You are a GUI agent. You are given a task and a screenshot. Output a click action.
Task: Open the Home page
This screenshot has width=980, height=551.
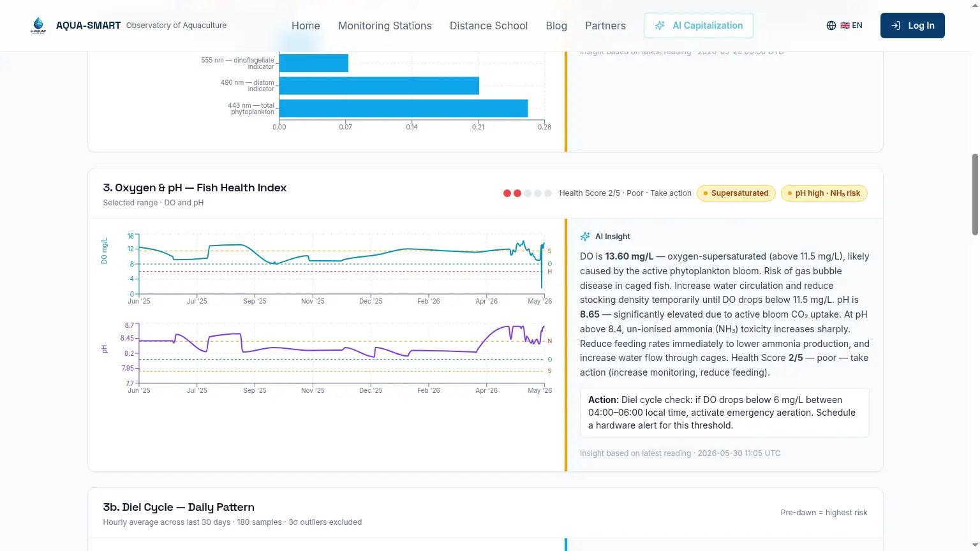click(306, 26)
